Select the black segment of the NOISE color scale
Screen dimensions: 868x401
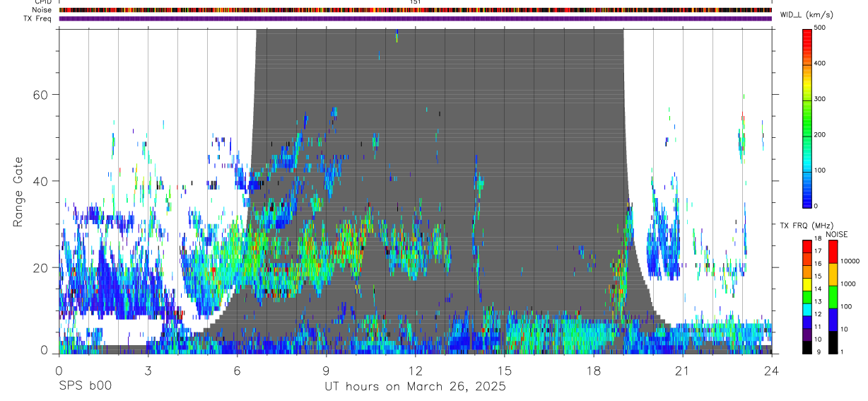click(x=833, y=342)
